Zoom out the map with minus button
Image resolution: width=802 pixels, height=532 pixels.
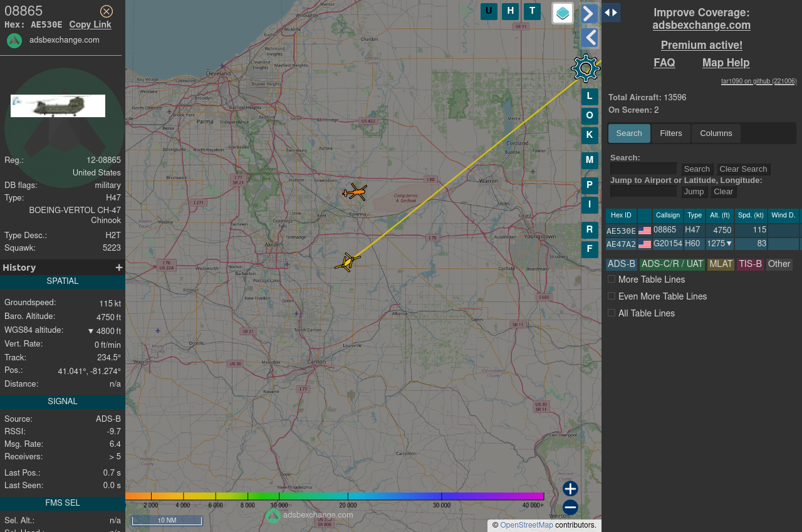(x=570, y=508)
